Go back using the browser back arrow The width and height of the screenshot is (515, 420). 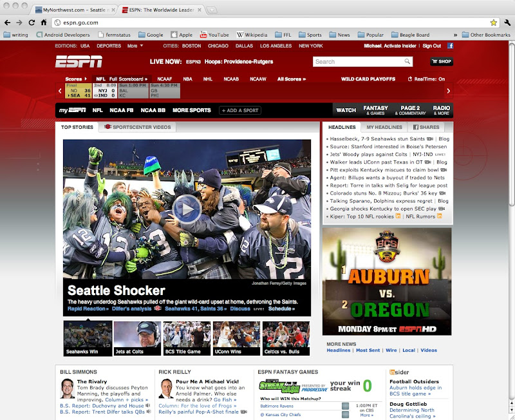pos(7,23)
